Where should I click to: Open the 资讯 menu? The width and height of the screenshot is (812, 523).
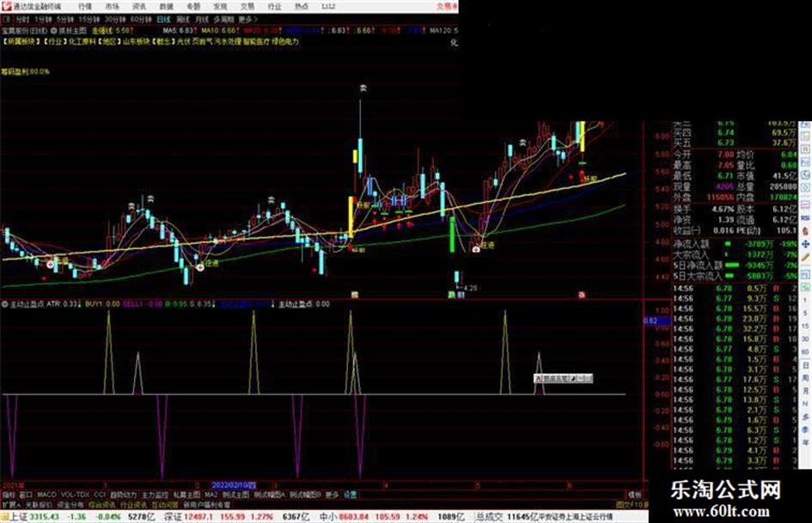tap(139, 7)
